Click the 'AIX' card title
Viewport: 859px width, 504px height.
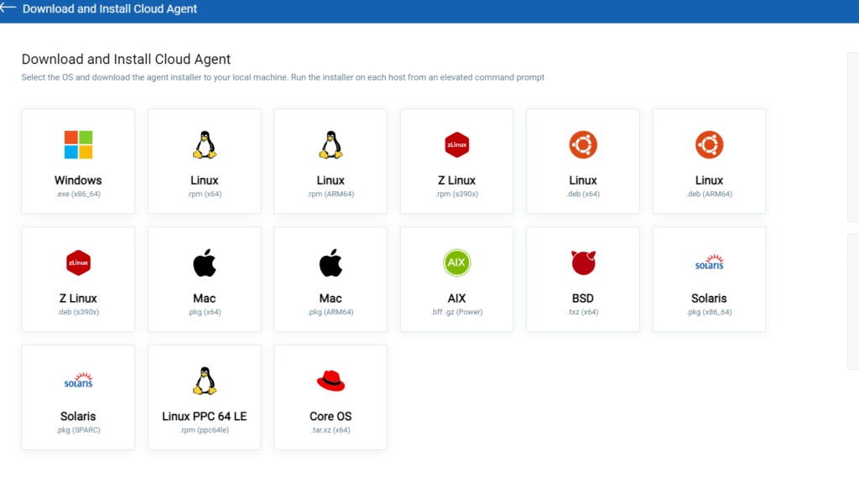pyautogui.click(x=457, y=299)
